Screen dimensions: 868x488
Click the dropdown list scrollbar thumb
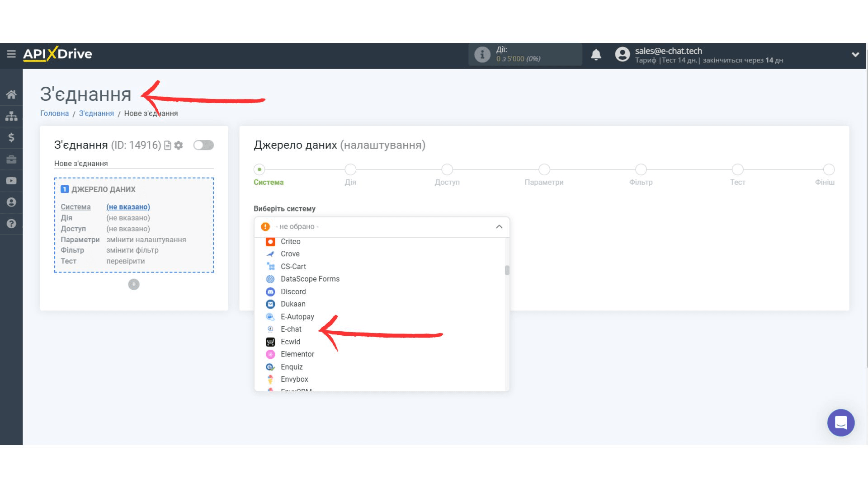pos(507,270)
